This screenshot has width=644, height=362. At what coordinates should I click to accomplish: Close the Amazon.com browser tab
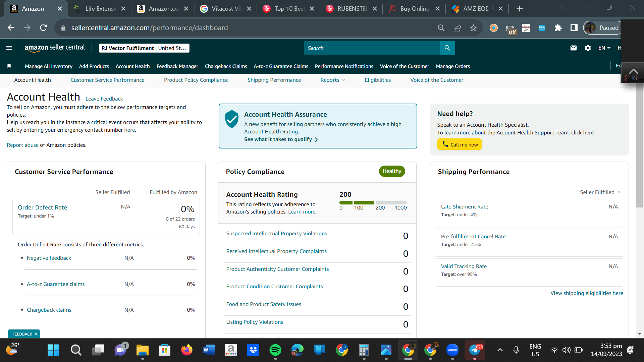coord(186,9)
